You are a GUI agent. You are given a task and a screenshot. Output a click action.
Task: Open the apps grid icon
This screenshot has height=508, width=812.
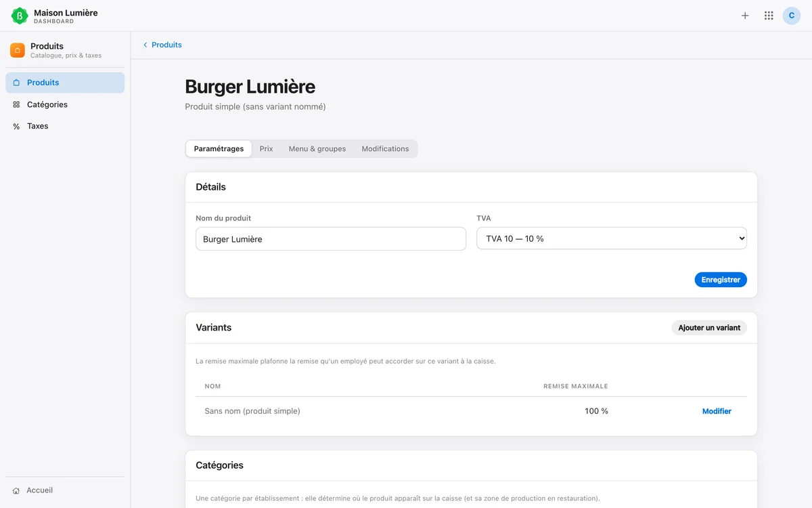[x=769, y=16]
